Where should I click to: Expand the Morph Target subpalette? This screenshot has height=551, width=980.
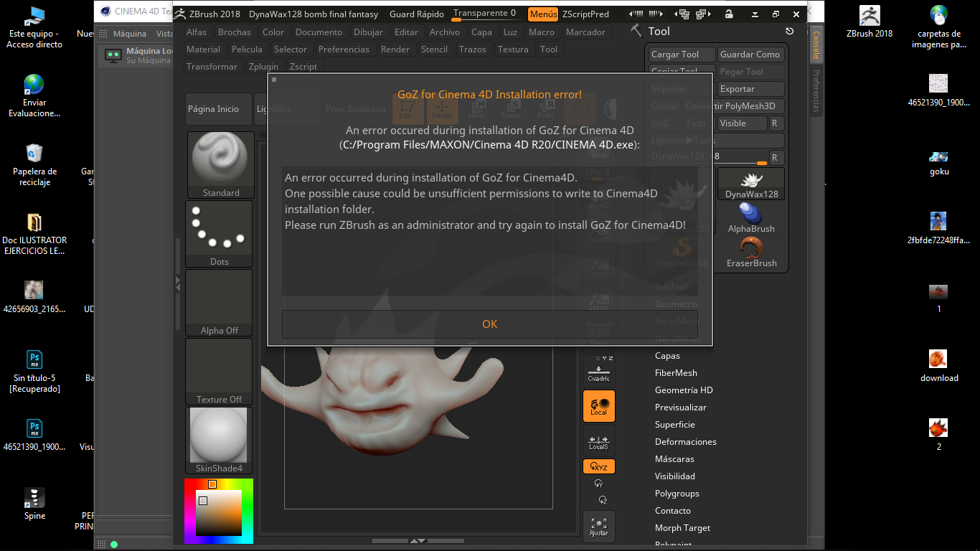click(682, 528)
